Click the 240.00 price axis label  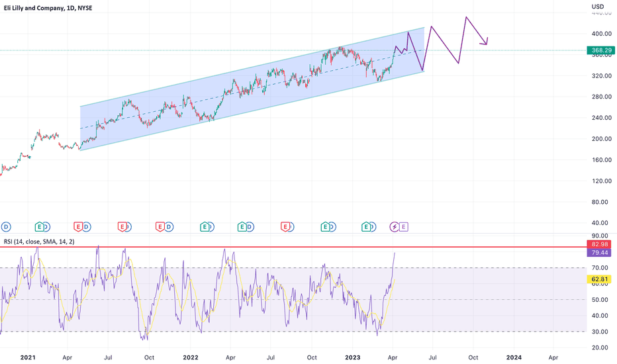[602, 118]
